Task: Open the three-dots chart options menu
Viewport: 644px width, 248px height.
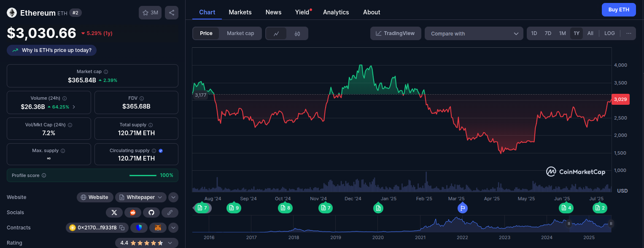Action: 628,33
